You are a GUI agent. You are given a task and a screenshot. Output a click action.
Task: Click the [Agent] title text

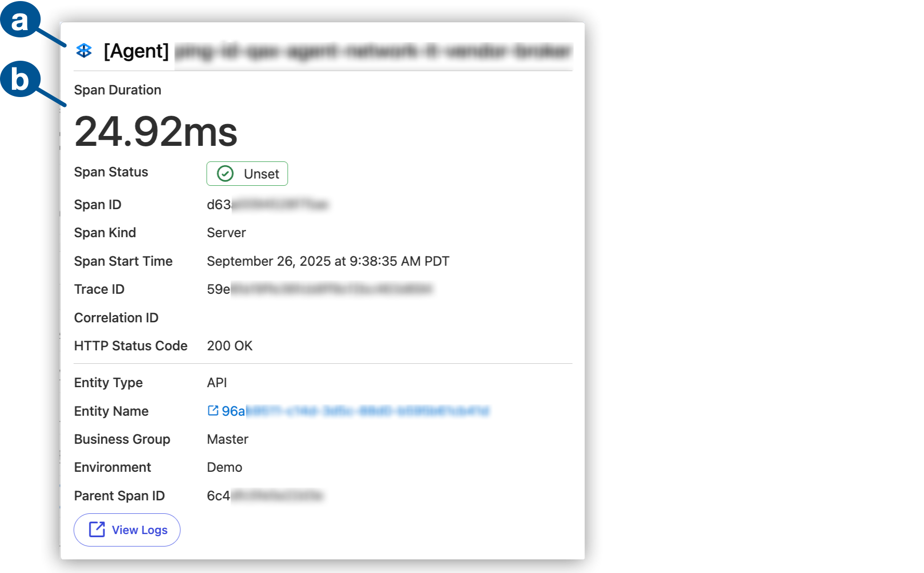(x=137, y=51)
